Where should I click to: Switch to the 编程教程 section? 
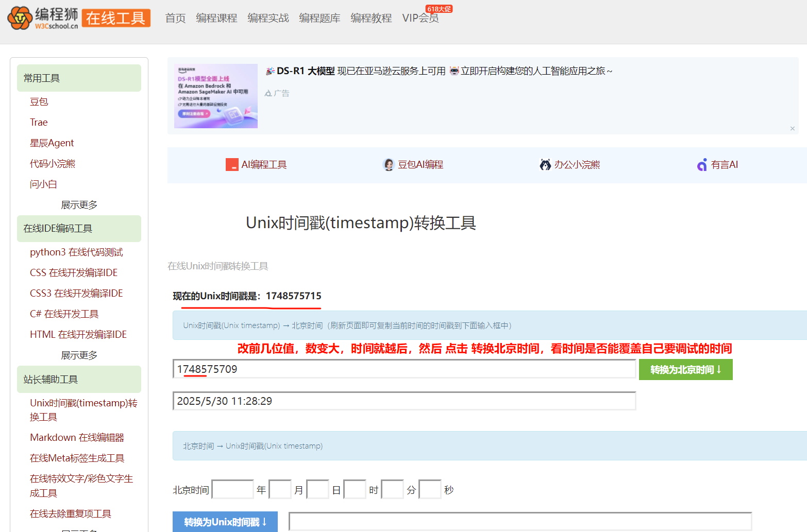[x=371, y=18]
